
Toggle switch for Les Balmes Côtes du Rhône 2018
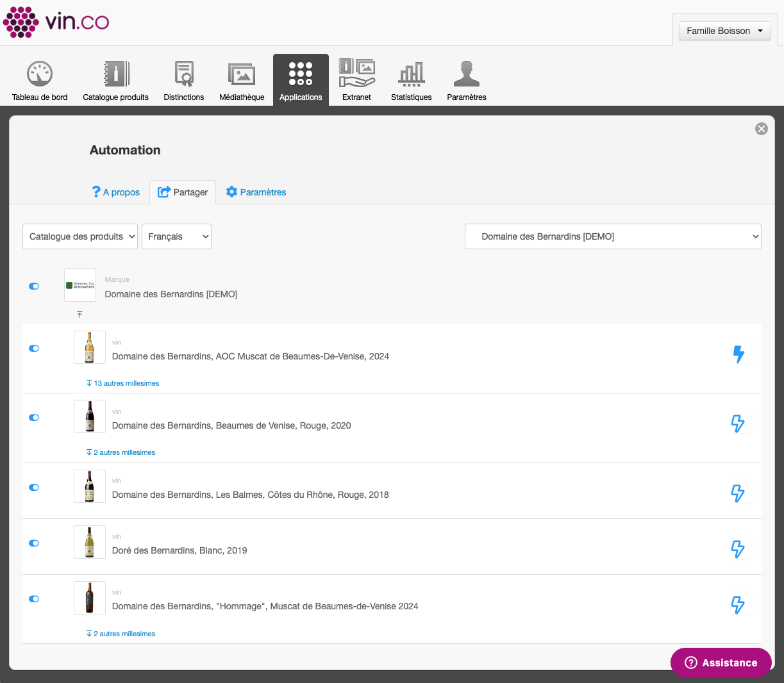coord(34,488)
